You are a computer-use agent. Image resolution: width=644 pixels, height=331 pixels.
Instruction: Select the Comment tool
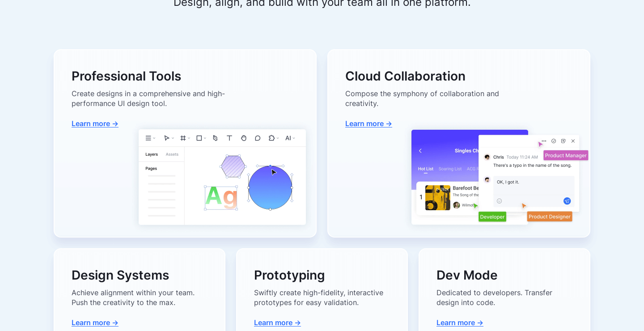click(258, 138)
